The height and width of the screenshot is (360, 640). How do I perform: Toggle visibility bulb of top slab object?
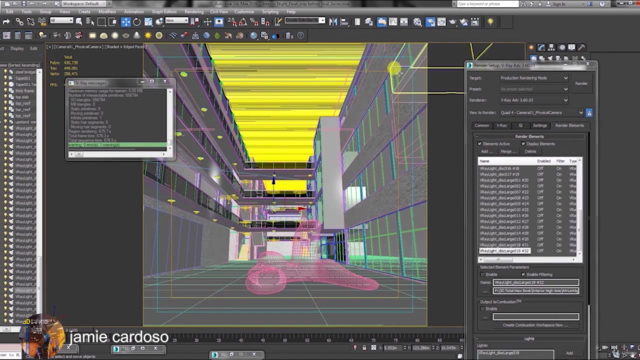pyautogui.click(x=6, y=97)
